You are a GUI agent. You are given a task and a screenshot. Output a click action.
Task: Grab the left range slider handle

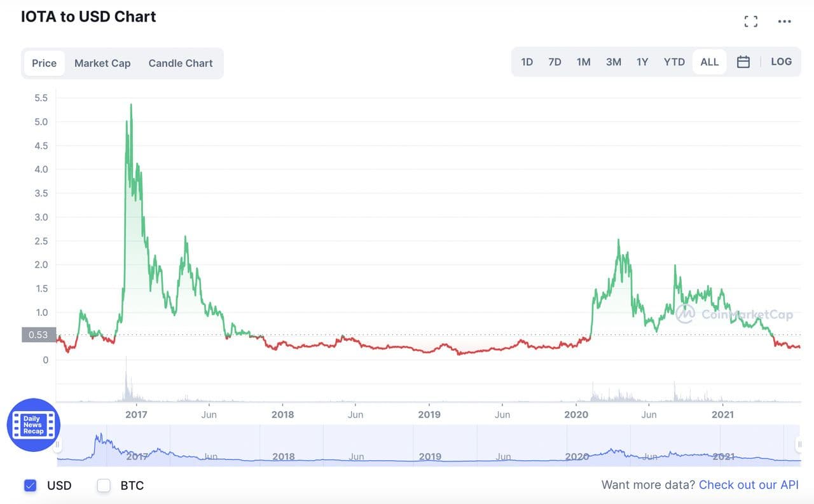(57, 444)
